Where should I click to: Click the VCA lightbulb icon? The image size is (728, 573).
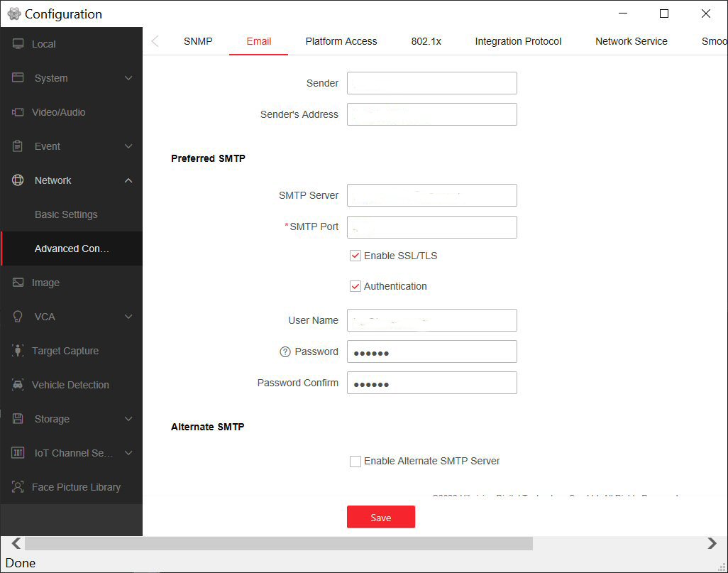[18, 317]
